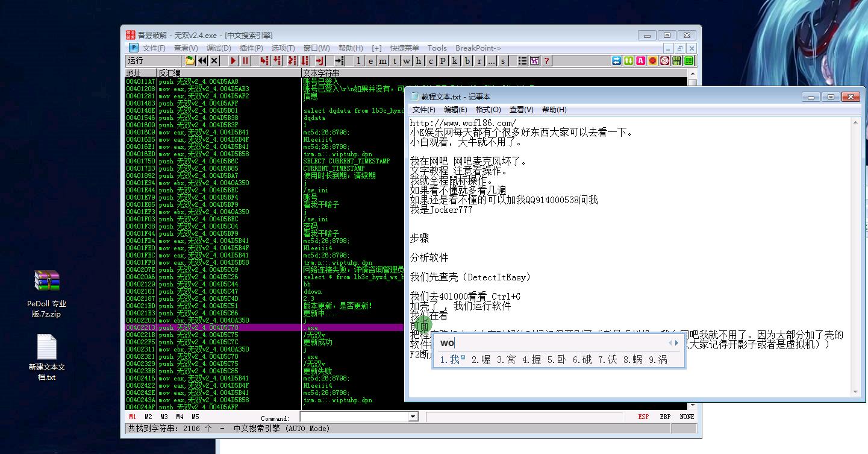This screenshot has height=454, width=868.
Task: Open the 快捷菜单 dropdown menu
Action: click(x=404, y=48)
